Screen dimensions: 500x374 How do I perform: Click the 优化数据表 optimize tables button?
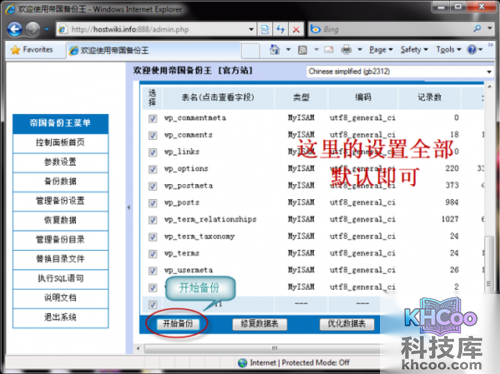[347, 324]
